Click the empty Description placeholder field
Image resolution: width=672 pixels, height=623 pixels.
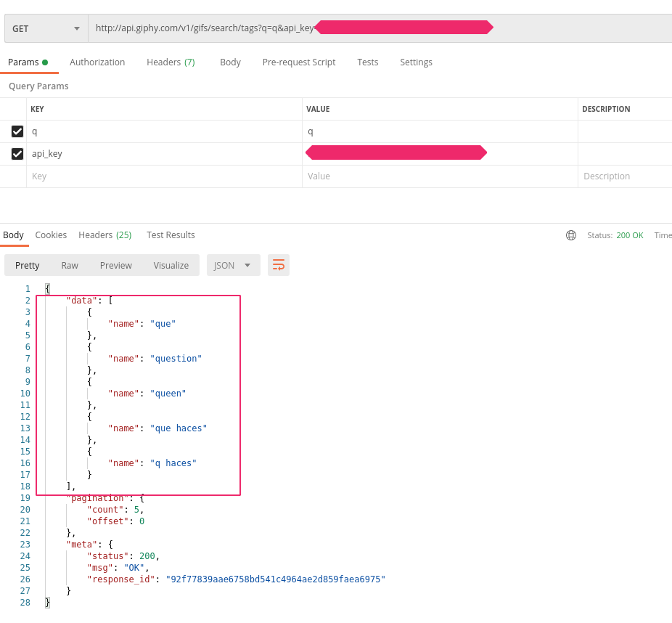625,176
